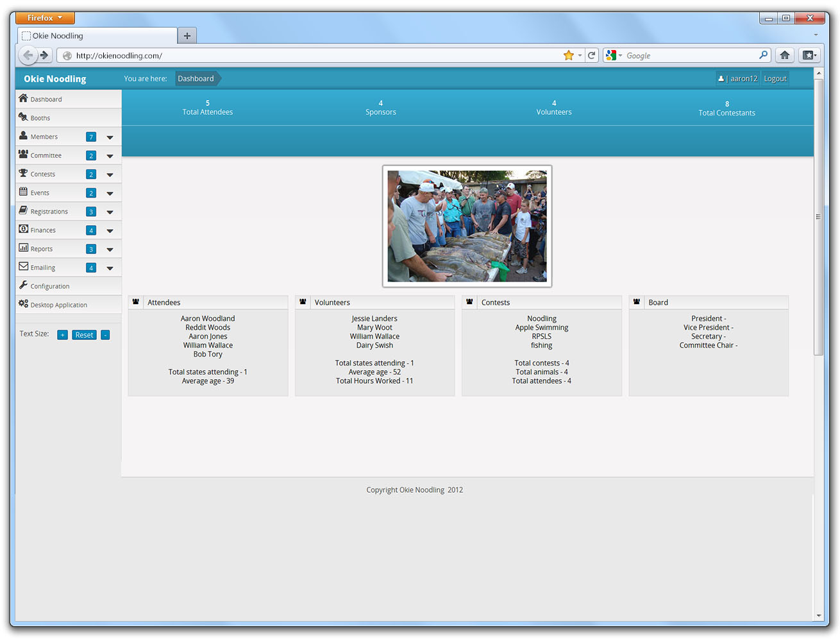The height and width of the screenshot is (639, 840).
Task: Increase text size with plus button
Action: 62,335
